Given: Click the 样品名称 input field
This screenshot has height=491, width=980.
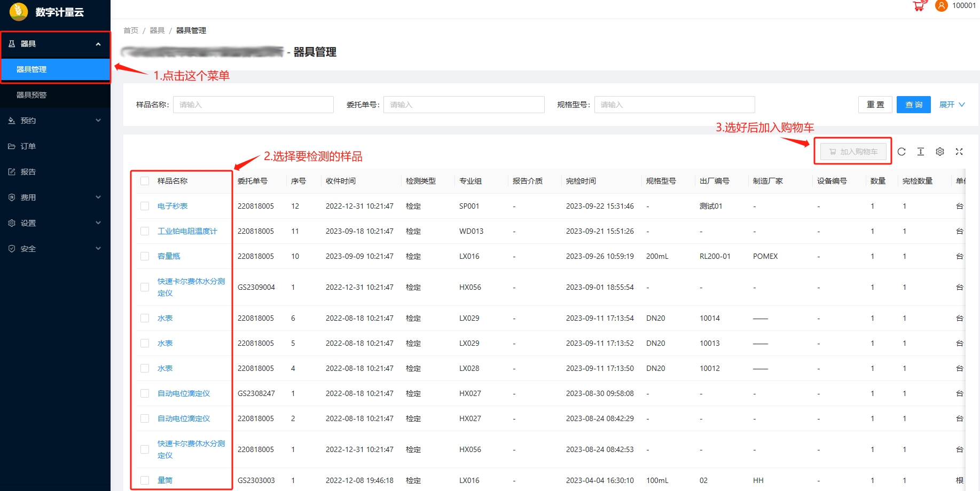Looking at the screenshot, I should tap(253, 105).
